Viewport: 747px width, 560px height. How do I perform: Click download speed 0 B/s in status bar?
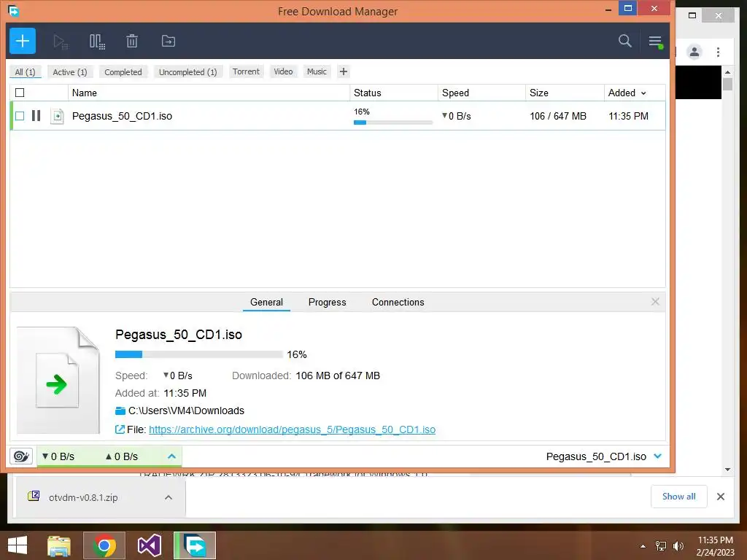click(x=58, y=456)
